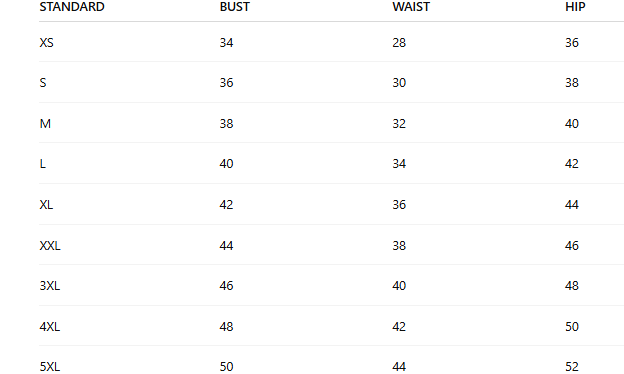Click the bust value 44 for XXL
Viewport: 624px width, 374px height.
[226, 246]
